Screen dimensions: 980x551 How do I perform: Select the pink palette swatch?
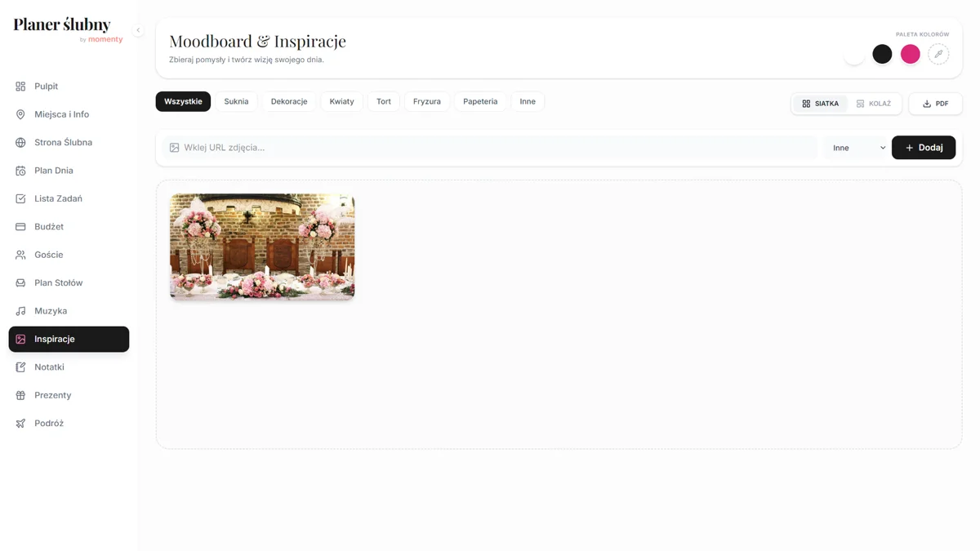tap(911, 54)
